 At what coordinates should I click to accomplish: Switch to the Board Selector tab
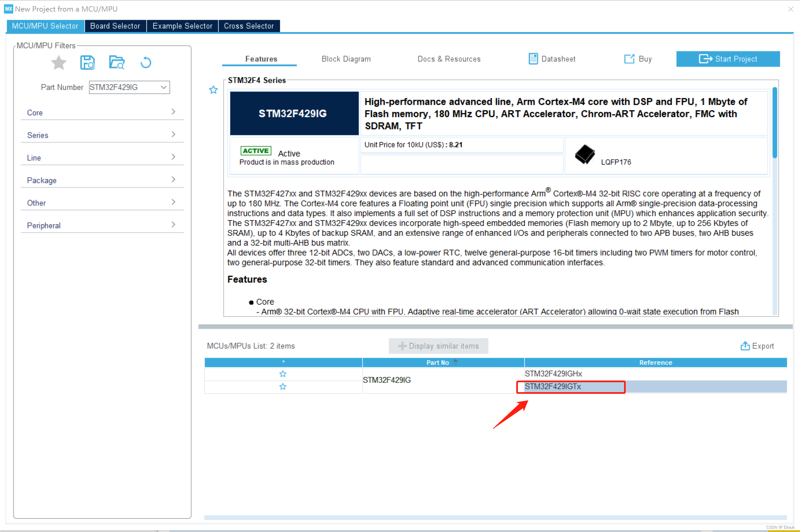click(x=115, y=26)
